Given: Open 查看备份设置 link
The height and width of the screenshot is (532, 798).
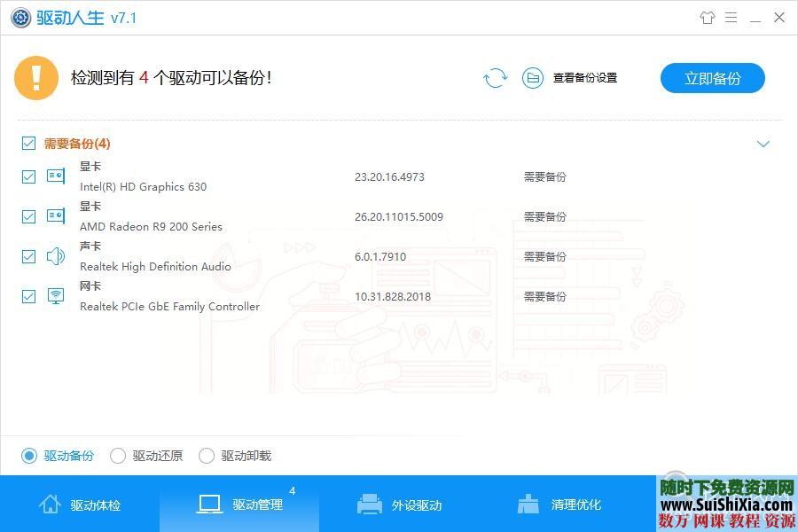Looking at the screenshot, I should (x=583, y=78).
